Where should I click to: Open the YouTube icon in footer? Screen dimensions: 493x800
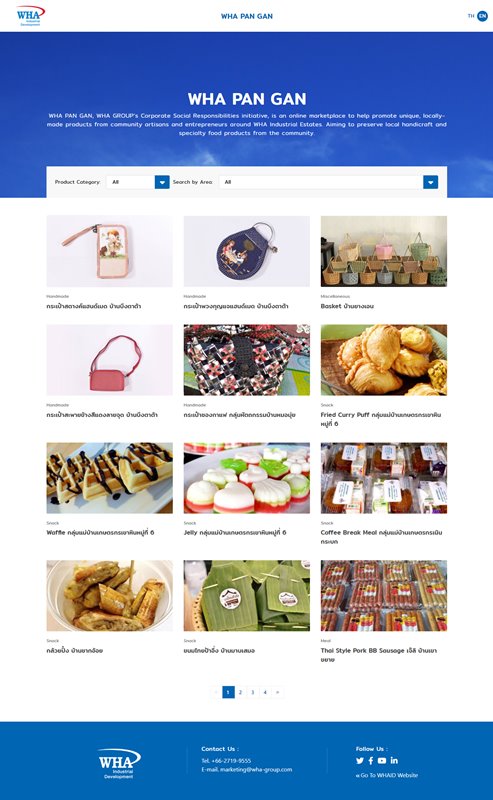[382, 761]
